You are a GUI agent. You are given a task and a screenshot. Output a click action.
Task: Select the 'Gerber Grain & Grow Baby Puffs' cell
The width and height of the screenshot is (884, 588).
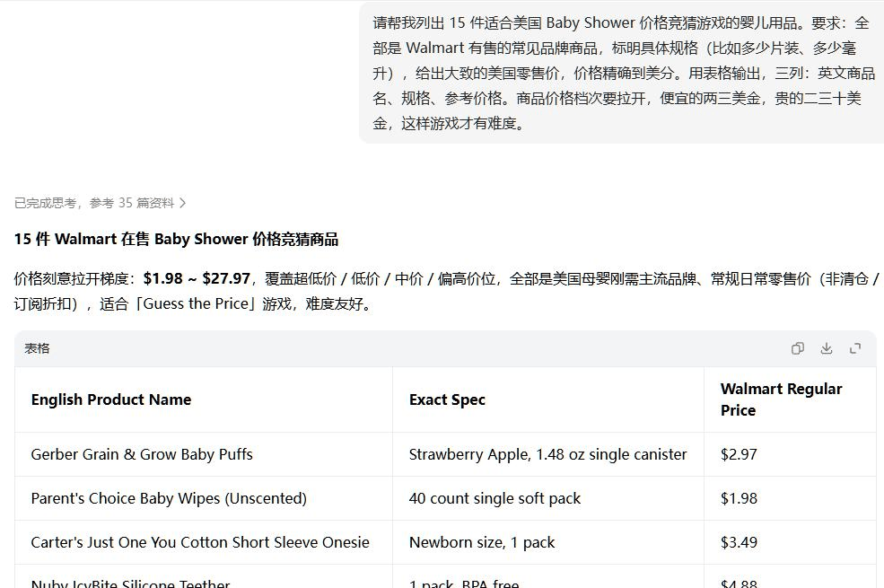click(204, 454)
